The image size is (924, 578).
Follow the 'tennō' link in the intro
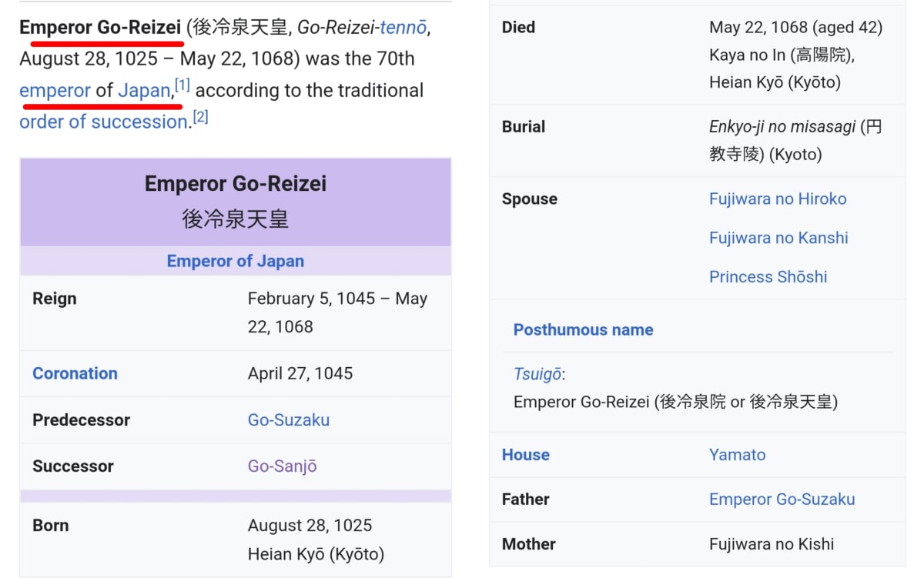click(x=403, y=27)
